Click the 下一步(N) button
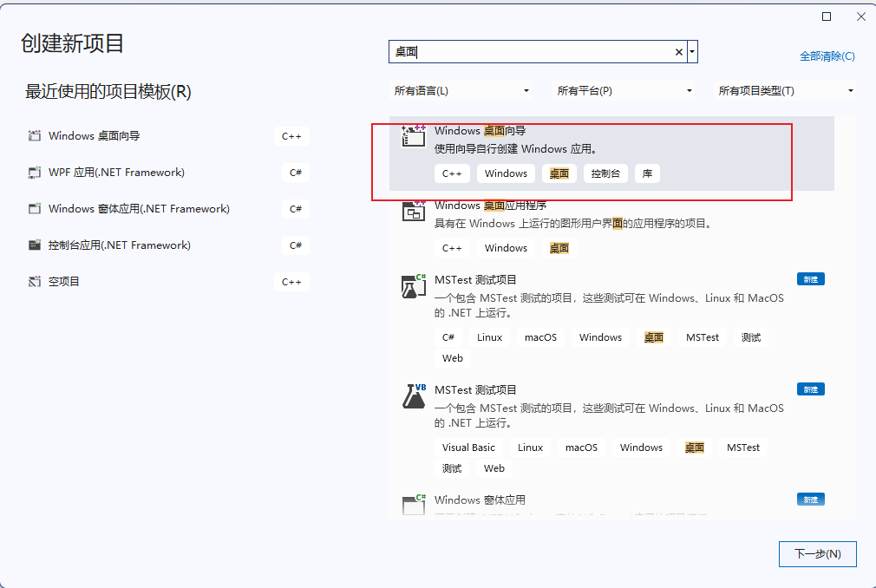Image resolution: width=876 pixels, height=588 pixels. coord(817,554)
